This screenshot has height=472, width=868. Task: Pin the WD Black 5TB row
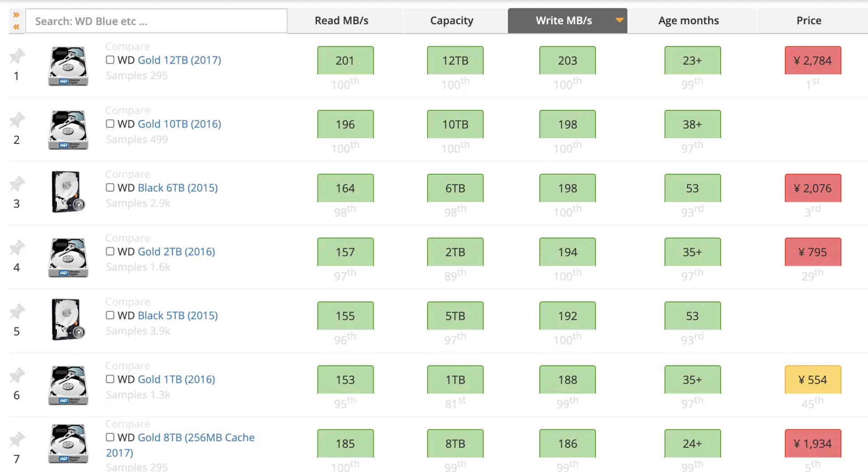point(17,311)
